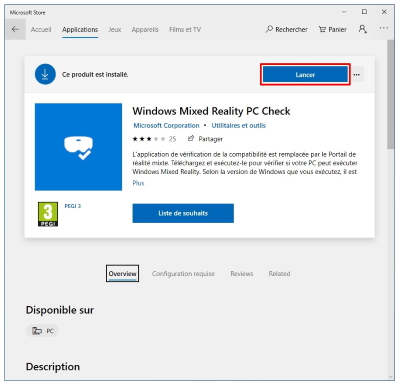400x386 pixels.
Task: Launch the app with Lancer button
Action: point(305,74)
